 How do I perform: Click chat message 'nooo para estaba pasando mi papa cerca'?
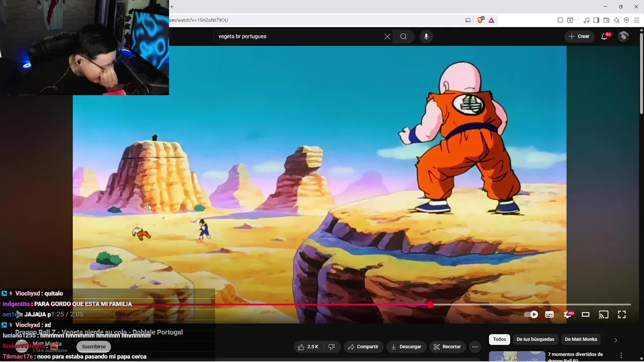[93, 357]
